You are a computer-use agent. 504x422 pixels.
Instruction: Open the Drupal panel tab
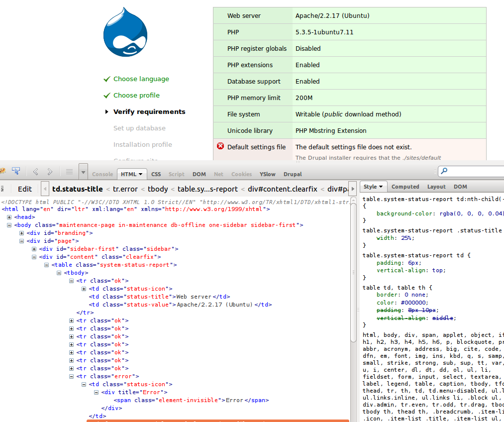[x=293, y=174]
